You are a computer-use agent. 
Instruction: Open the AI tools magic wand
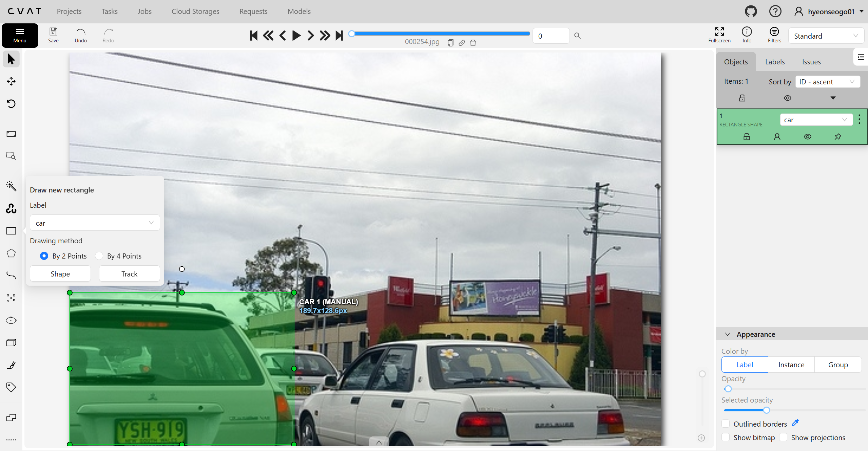[x=11, y=186]
